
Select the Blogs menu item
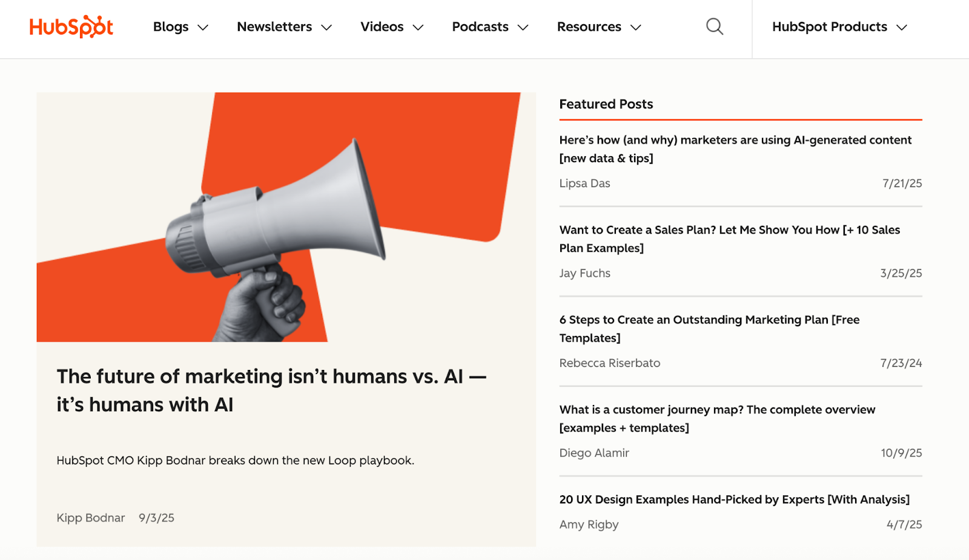[x=170, y=27]
